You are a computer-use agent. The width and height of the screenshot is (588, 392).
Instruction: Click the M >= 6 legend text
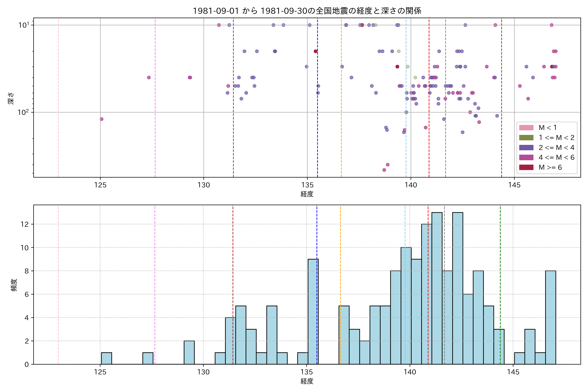coord(550,168)
